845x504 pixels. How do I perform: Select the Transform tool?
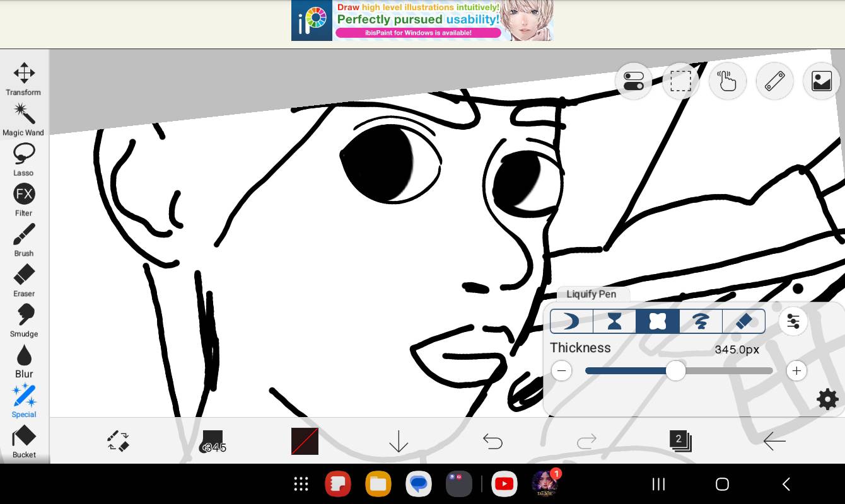click(x=24, y=79)
